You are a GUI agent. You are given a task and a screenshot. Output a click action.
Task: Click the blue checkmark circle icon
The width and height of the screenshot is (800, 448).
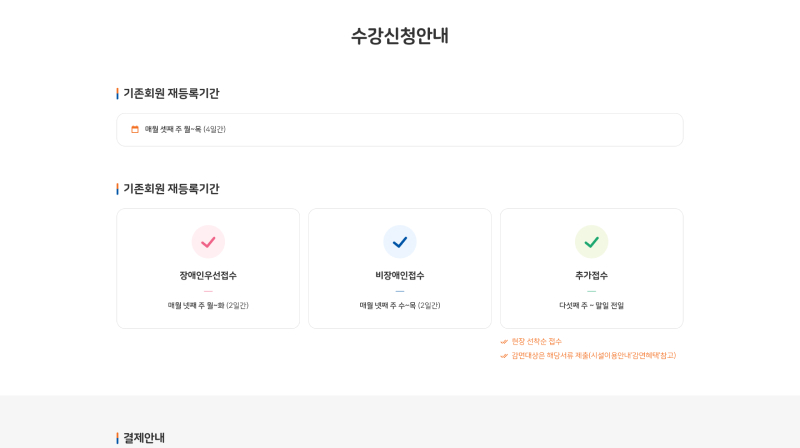tap(400, 242)
